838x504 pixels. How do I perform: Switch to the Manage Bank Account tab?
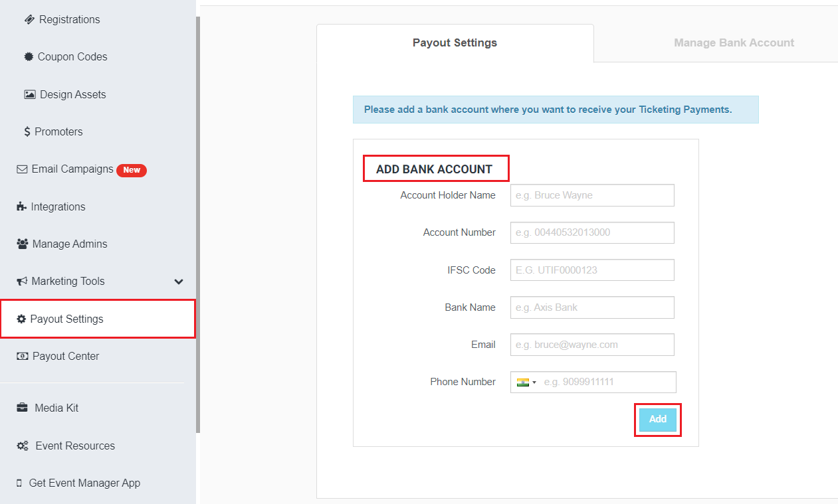734,42
